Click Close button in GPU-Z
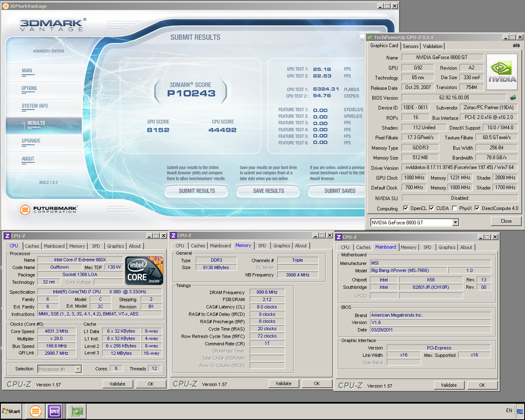Image resolution: width=525 pixels, height=420 pixels. tap(506, 221)
